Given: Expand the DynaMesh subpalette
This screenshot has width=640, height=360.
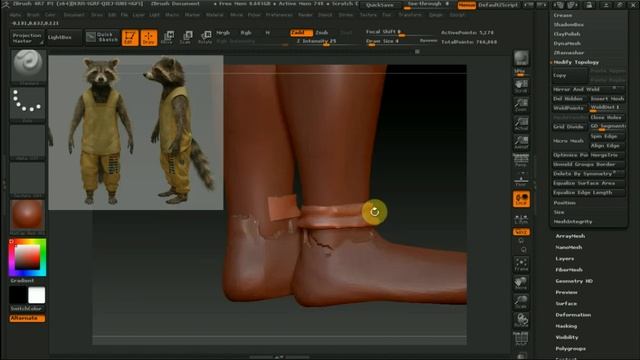Looking at the screenshot, I should tap(567, 44).
